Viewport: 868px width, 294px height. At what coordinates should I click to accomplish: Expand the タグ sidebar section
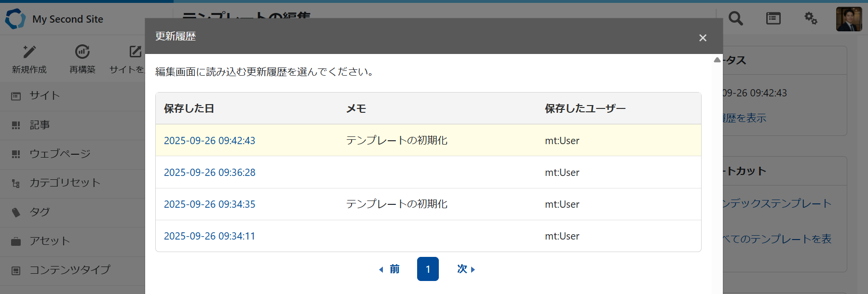pos(40,212)
